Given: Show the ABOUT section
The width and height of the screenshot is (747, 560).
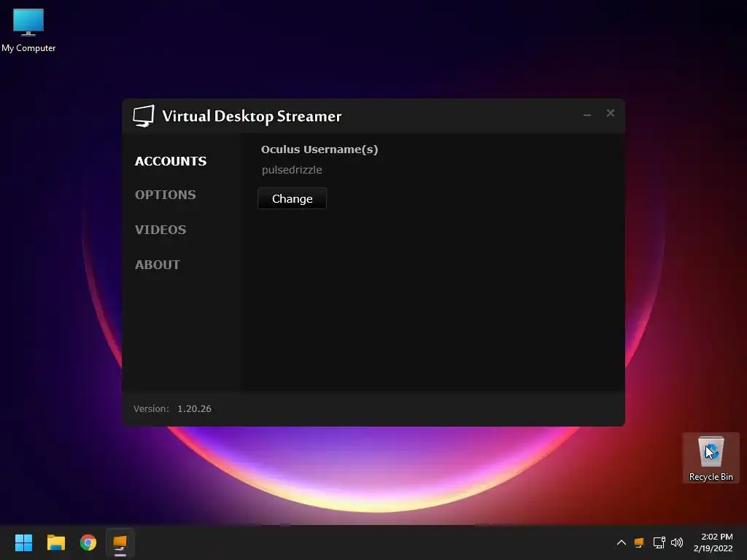Looking at the screenshot, I should [x=158, y=265].
